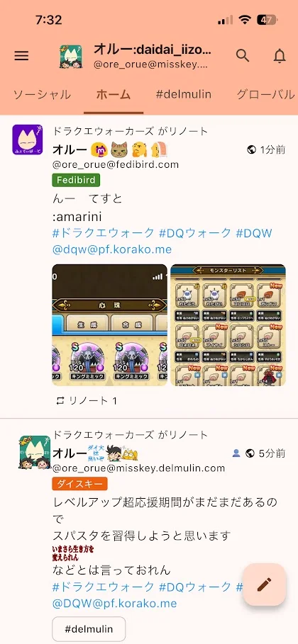Tap purple cat avatar of first post
Viewport: 298px width, 644px height.
point(27,140)
